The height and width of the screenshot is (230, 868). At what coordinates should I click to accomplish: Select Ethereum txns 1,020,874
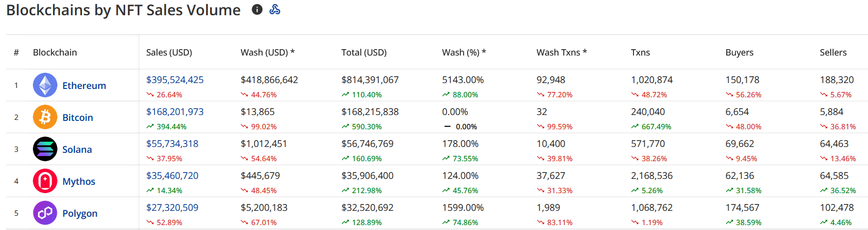pyautogui.click(x=652, y=80)
